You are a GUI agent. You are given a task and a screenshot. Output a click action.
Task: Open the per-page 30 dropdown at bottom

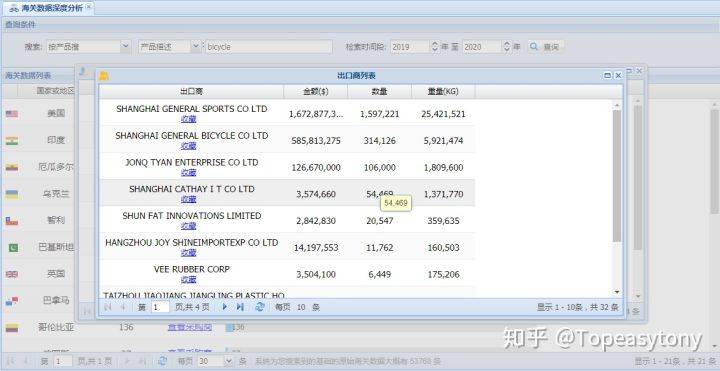pos(229,361)
